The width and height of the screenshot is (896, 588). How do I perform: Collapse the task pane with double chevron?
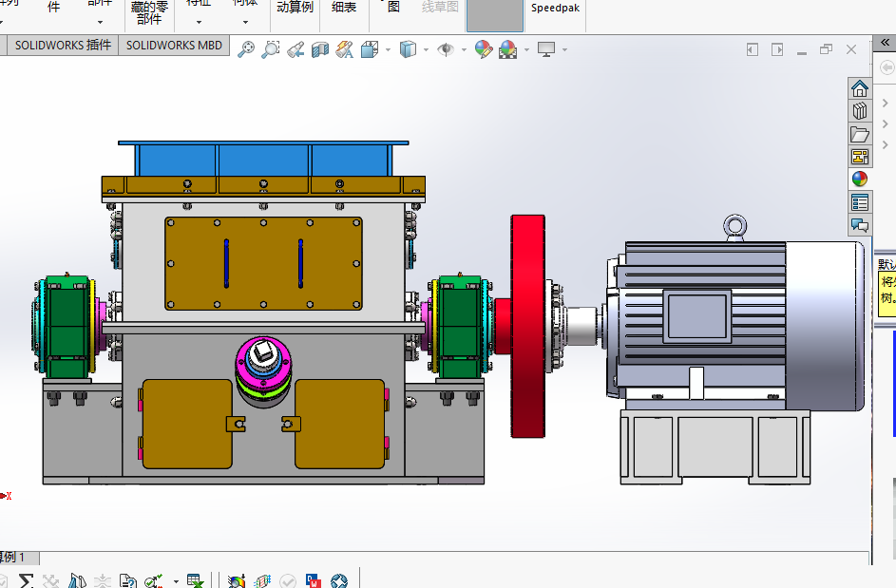tap(886, 43)
